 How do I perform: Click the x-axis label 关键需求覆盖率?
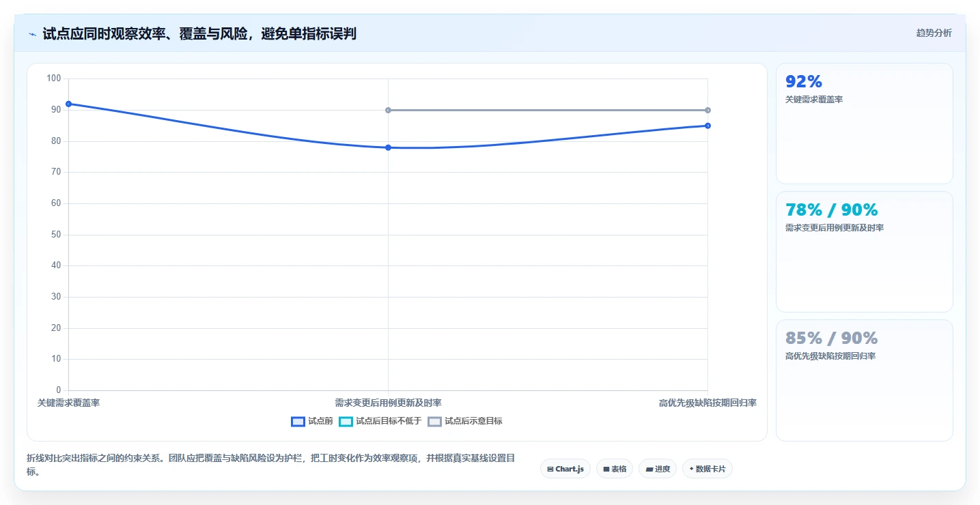(x=68, y=403)
